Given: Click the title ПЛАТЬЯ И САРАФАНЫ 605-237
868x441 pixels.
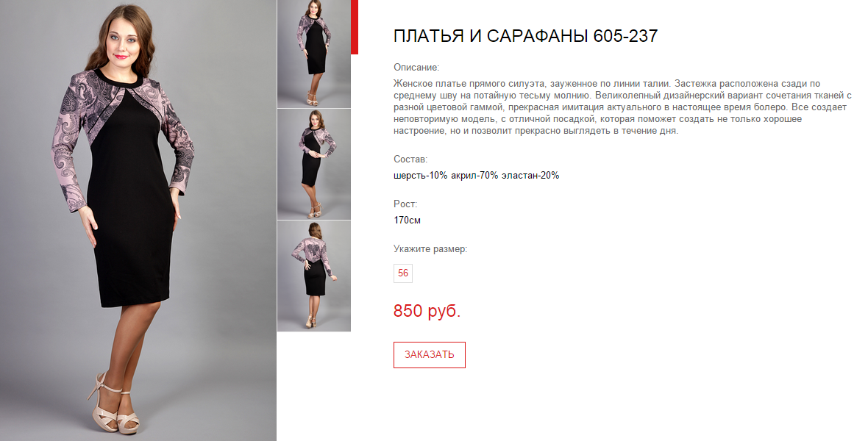Looking at the screenshot, I should [525, 36].
